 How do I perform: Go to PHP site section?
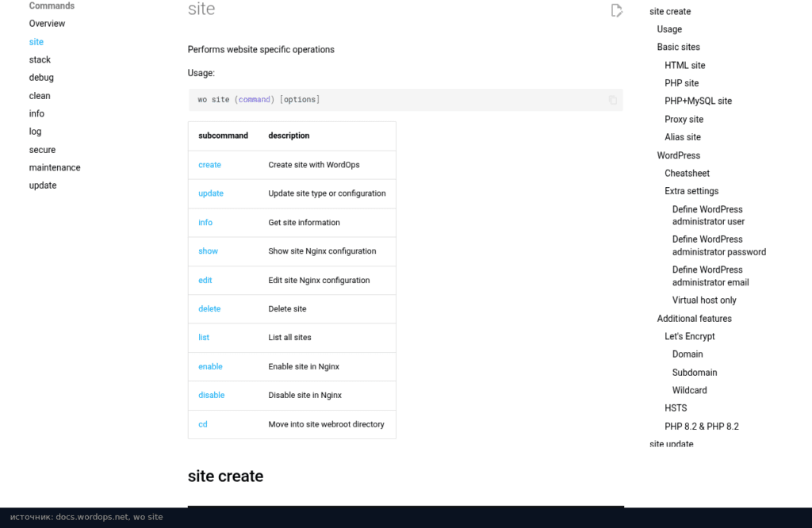coord(681,83)
